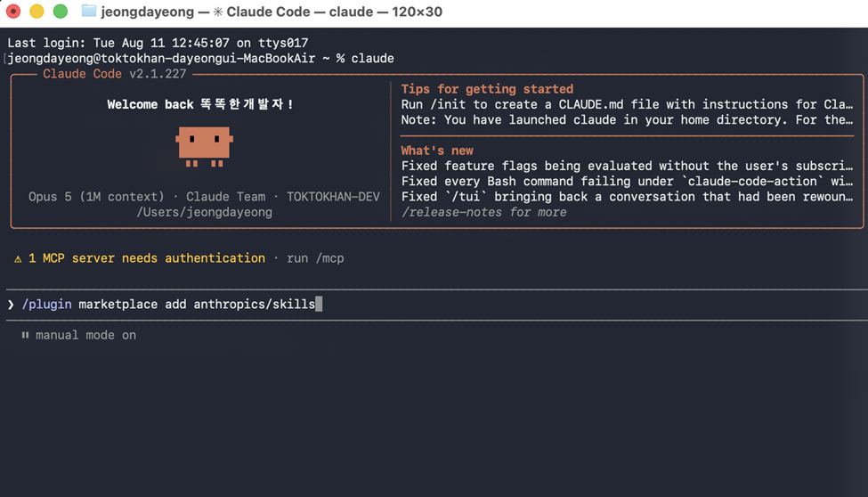Click 'Welcome back' greeting text
Image resolution: width=868 pixels, height=497 pixels.
pos(150,105)
